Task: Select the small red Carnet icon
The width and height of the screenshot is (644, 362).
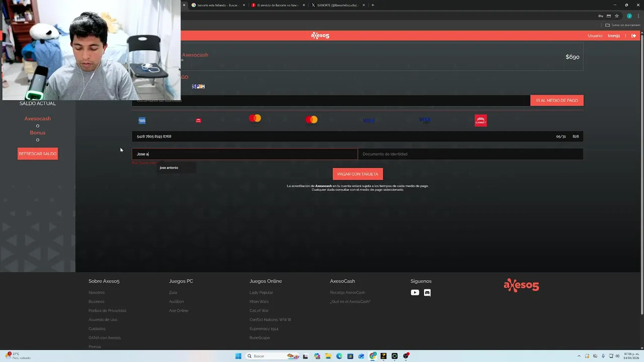Action: (x=198, y=121)
